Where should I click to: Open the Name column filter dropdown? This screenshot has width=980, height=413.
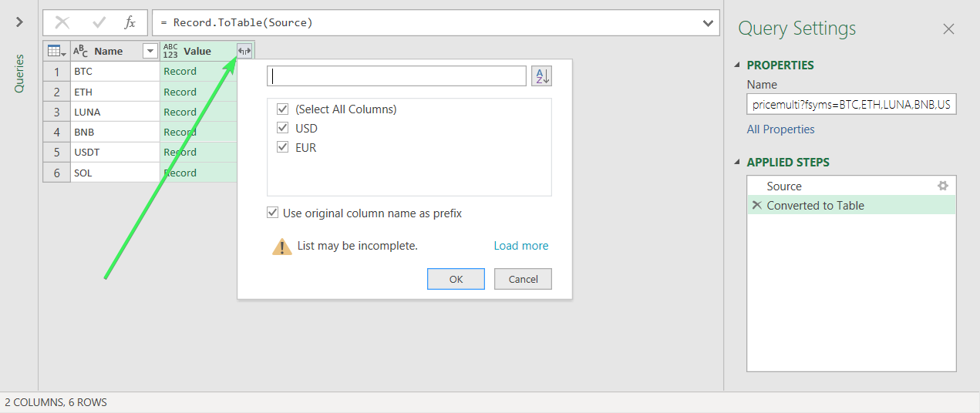150,51
